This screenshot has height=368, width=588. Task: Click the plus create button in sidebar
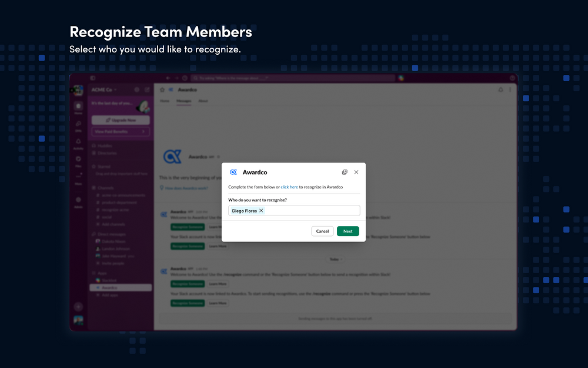[78, 307]
